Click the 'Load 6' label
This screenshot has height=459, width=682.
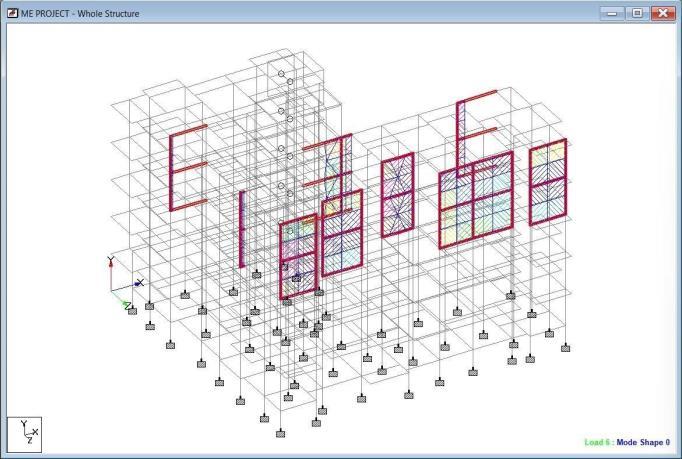(597, 442)
